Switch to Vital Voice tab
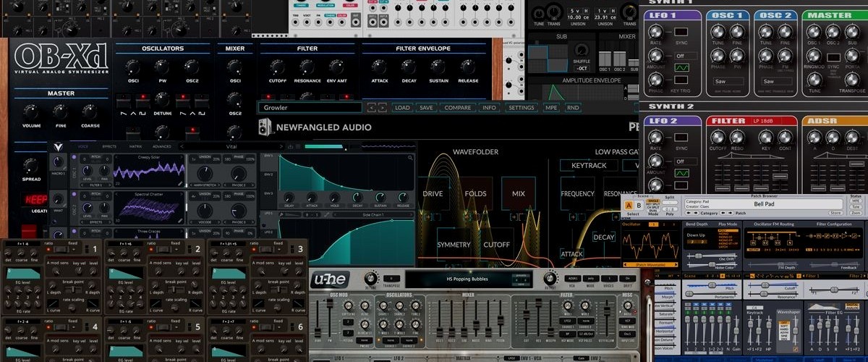The image size is (868, 362). [x=83, y=146]
